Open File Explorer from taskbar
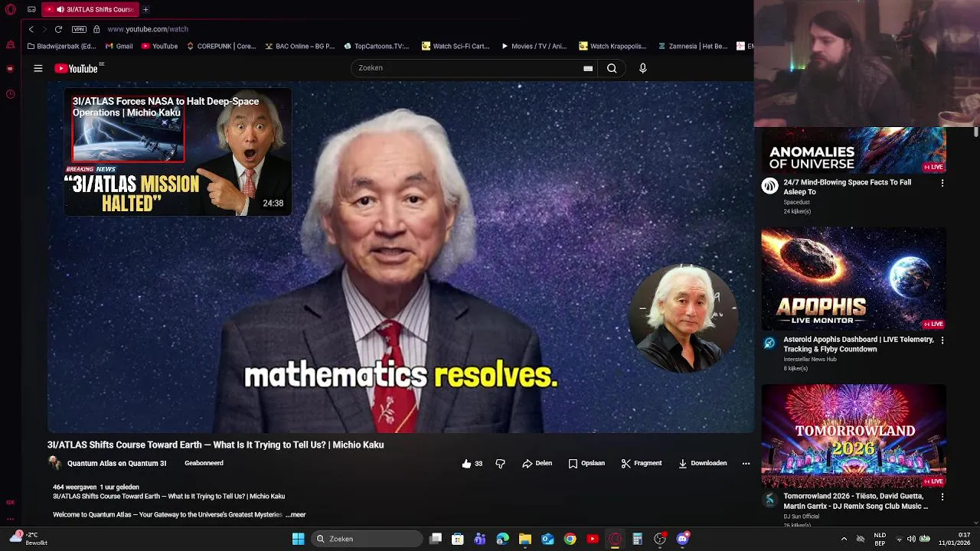980x551 pixels. point(525,539)
